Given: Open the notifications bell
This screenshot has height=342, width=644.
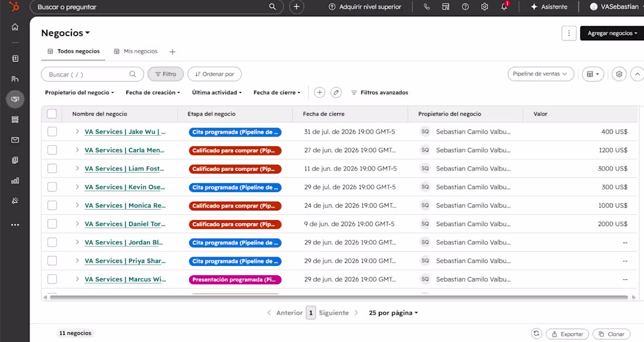Looking at the screenshot, I should (x=504, y=6).
